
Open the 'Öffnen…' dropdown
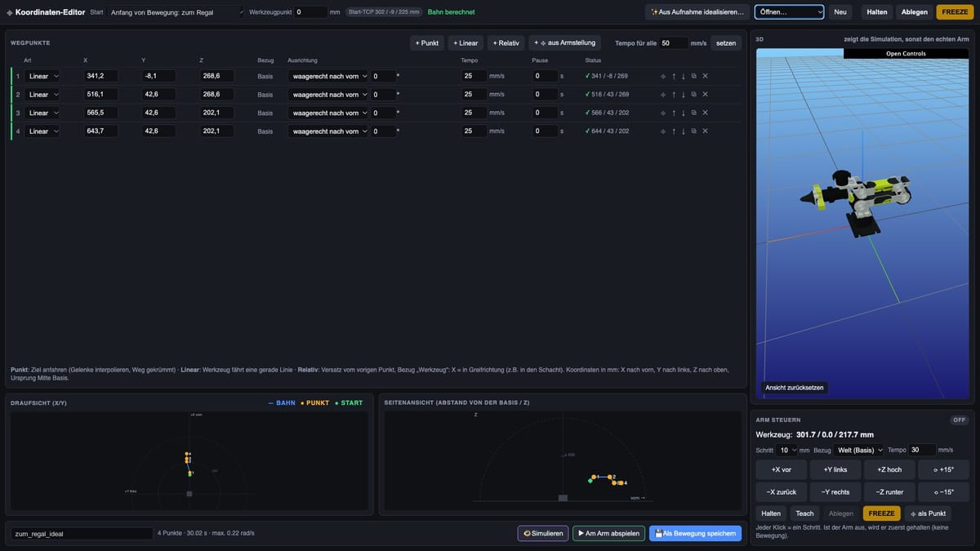click(789, 12)
